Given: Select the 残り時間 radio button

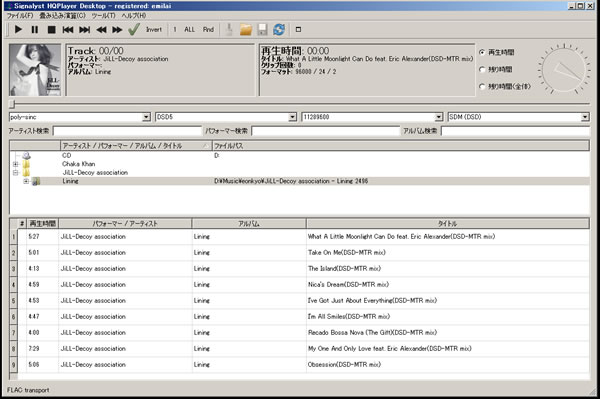Looking at the screenshot, I should click(482, 69).
